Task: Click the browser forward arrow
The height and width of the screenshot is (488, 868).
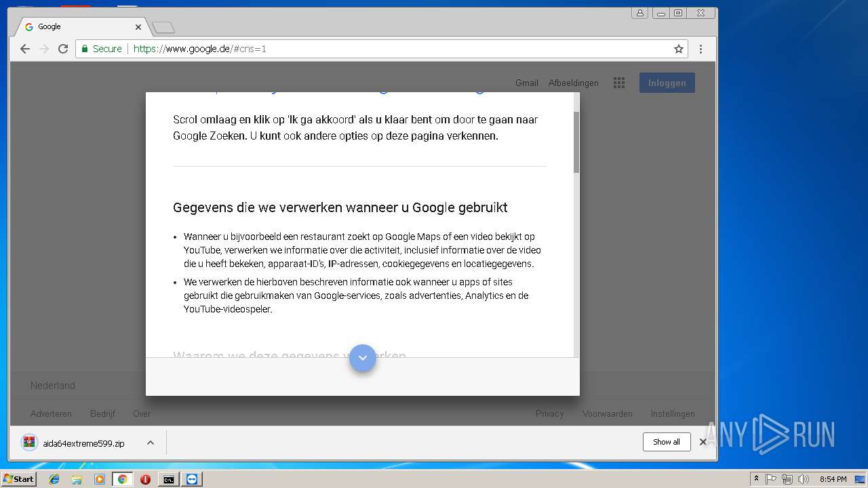Action: pyautogui.click(x=44, y=49)
